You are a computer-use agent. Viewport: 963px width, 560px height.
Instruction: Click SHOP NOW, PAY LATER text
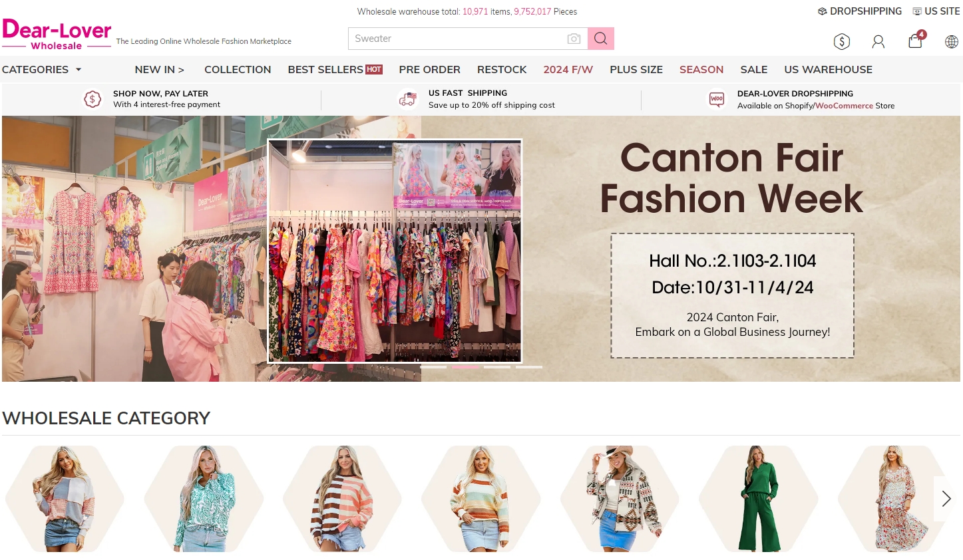160,94
